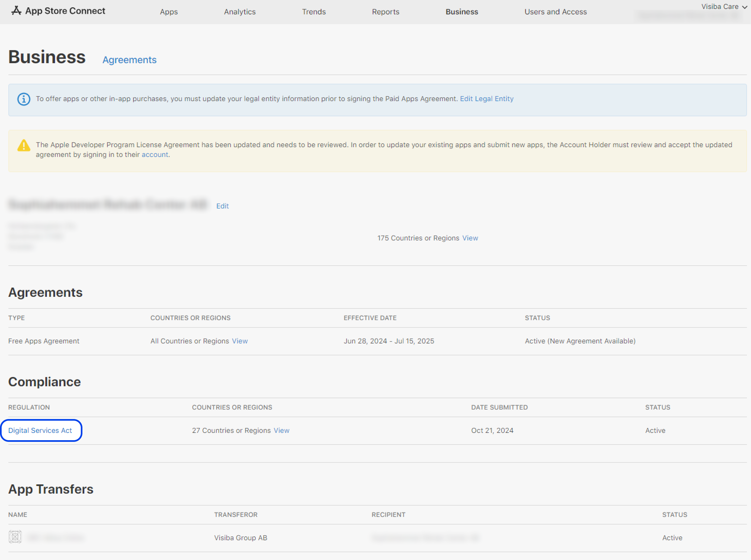Open the Trends section
Viewport: 751px width, 560px height.
click(314, 12)
